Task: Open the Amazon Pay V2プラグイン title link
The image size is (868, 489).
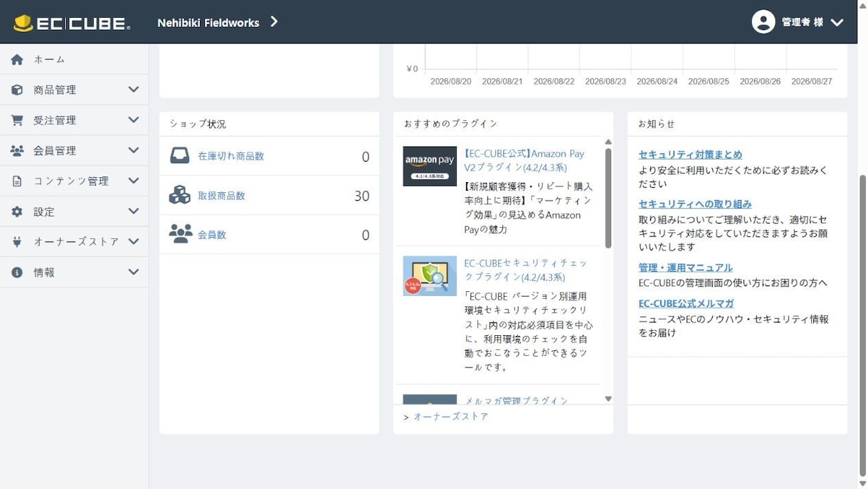Action: (524, 161)
